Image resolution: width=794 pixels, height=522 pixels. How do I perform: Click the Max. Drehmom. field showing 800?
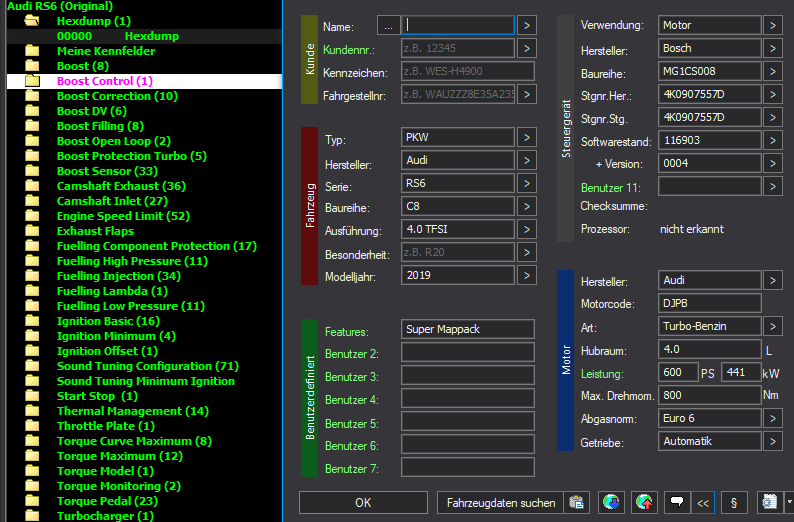(709, 395)
